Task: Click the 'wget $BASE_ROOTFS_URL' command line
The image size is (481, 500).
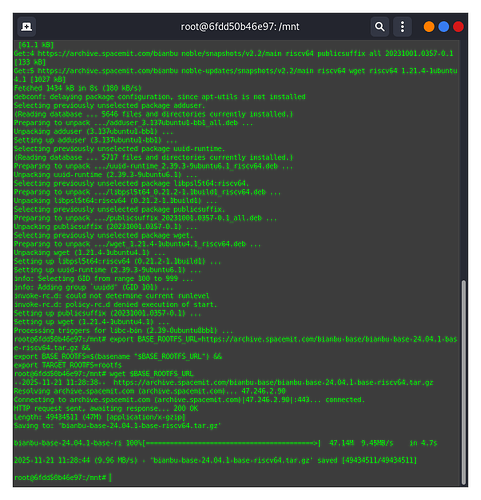Action: point(104,374)
